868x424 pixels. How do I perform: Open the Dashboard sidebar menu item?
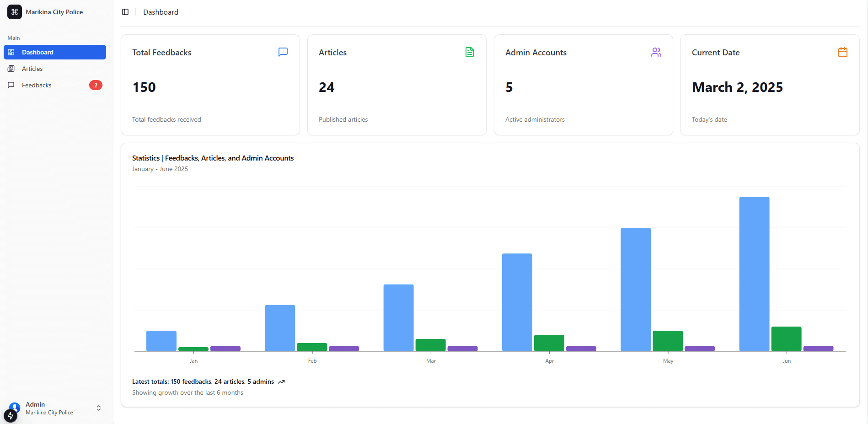pos(55,52)
